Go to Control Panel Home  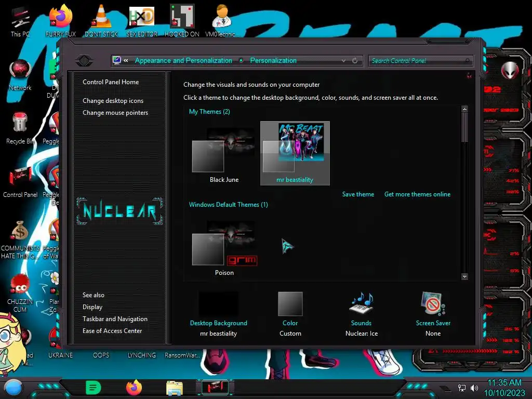[111, 82]
